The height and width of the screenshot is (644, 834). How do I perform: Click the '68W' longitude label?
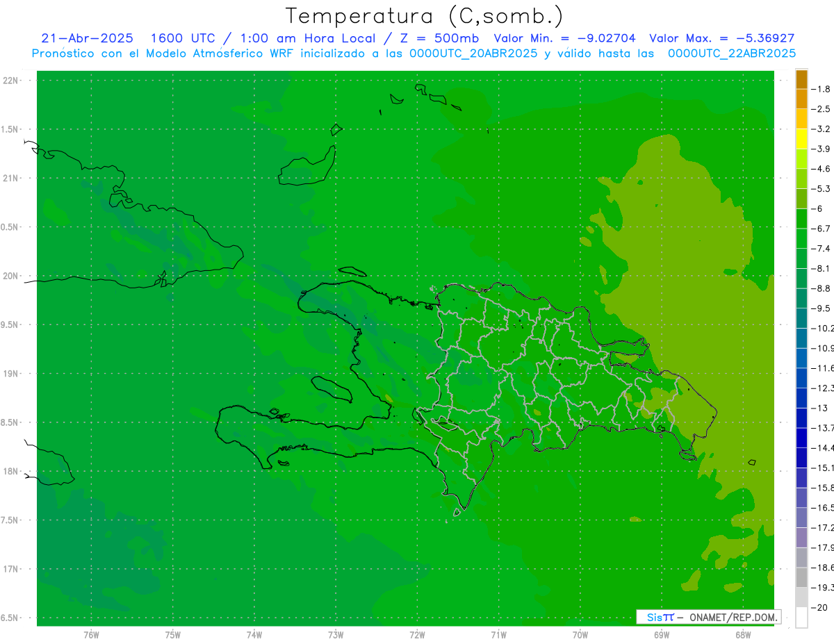click(743, 635)
